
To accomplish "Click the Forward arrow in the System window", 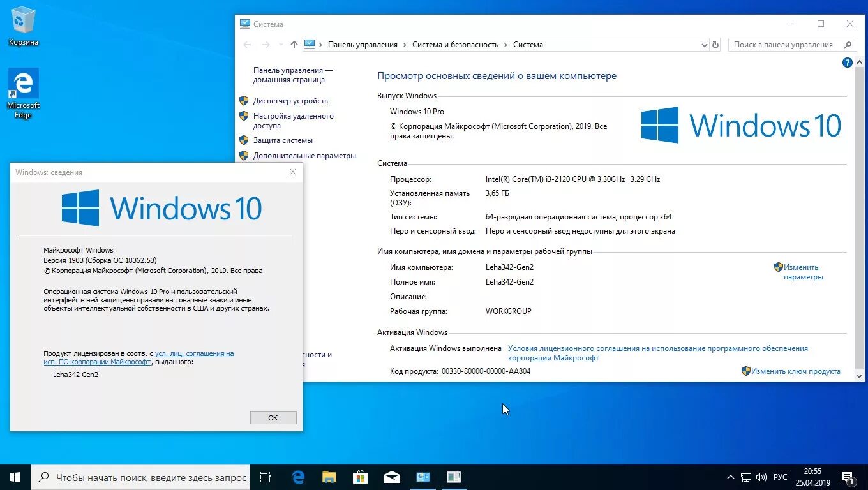I will pos(266,45).
